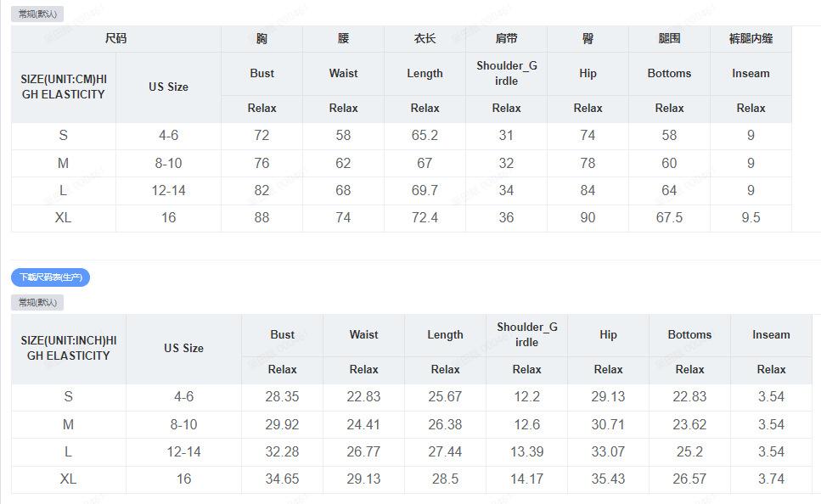Click the 裤腿内缝 column header

pos(751,39)
